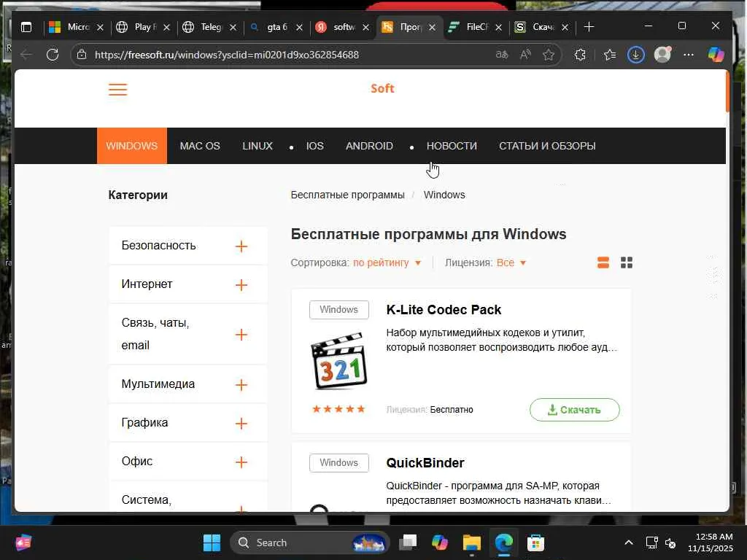Select the WINDOWS navigation tab

pos(132,146)
